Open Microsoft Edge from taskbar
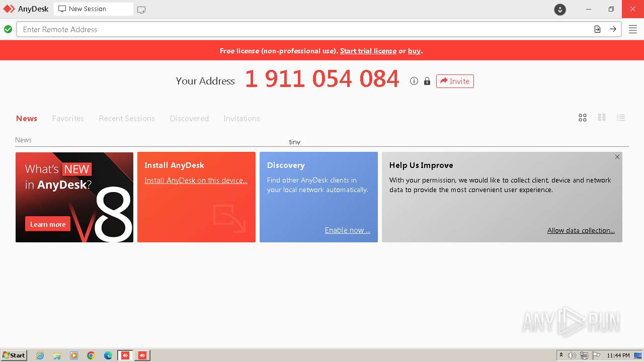The height and width of the screenshot is (362, 644). click(108, 355)
